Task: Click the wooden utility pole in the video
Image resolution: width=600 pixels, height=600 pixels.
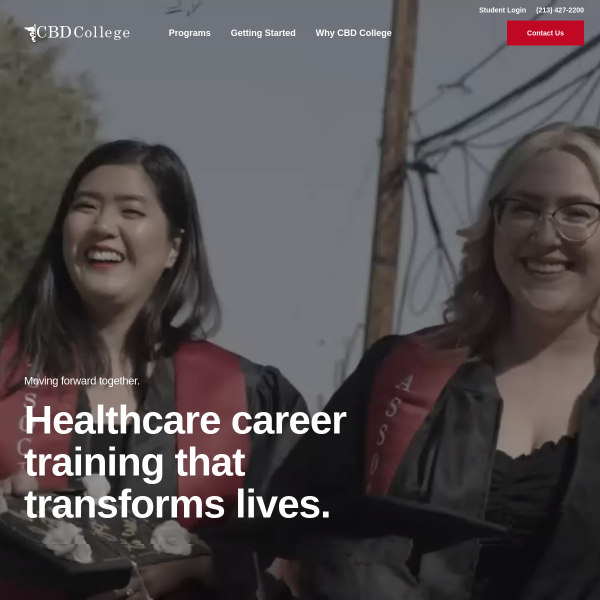Action: pos(393,172)
